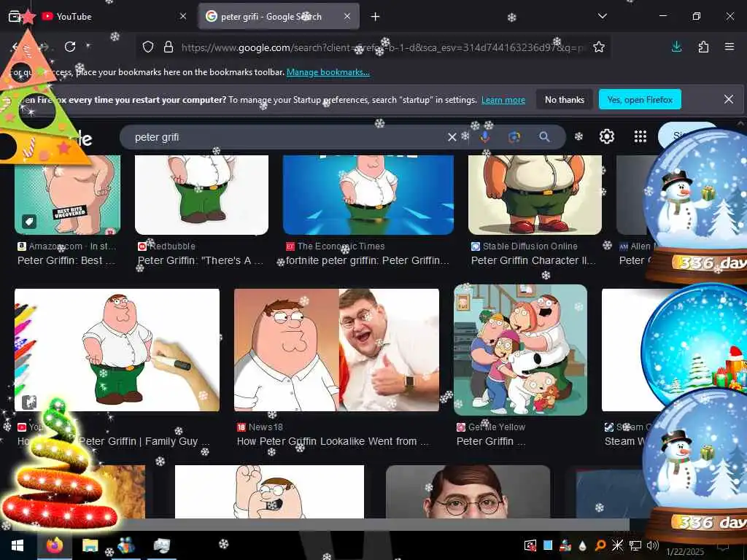Search by image with Google Lens icon
Image resolution: width=747 pixels, height=560 pixels.
514,137
